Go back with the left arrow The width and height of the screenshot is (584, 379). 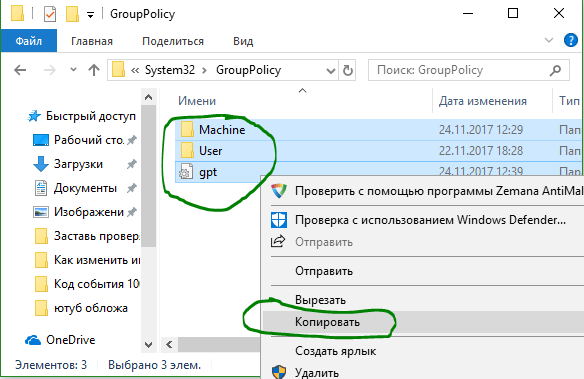coord(20,70)
